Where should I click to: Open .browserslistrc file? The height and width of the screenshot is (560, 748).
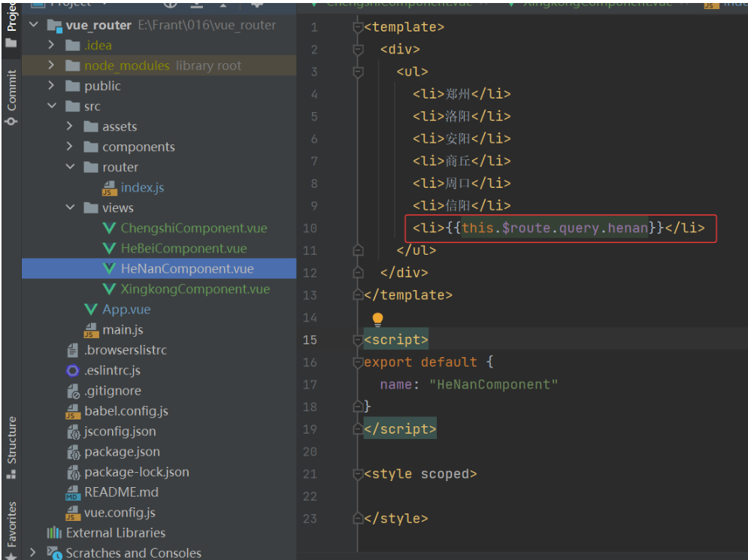126,350
